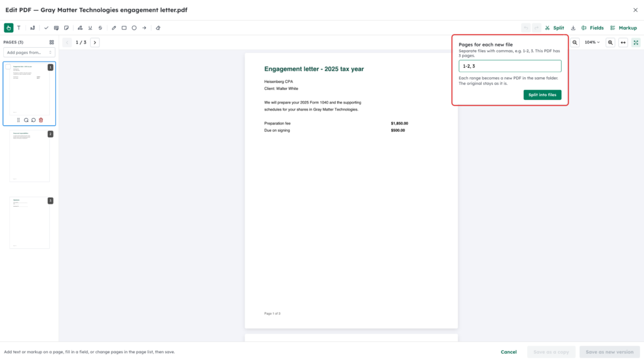The height and width of the screenshot is (362, 644).
Task: Select the page 2 thumbnail
Action: pos(30,156)
